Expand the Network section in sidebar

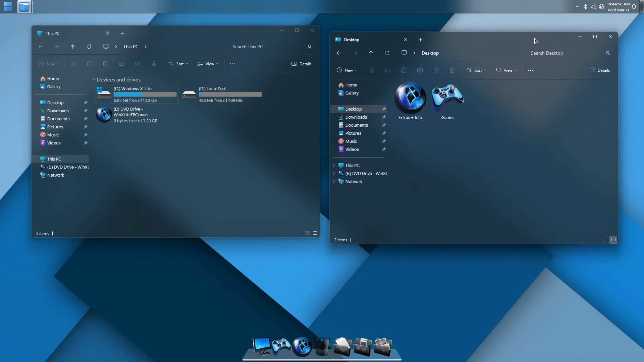tap(334, 181)
